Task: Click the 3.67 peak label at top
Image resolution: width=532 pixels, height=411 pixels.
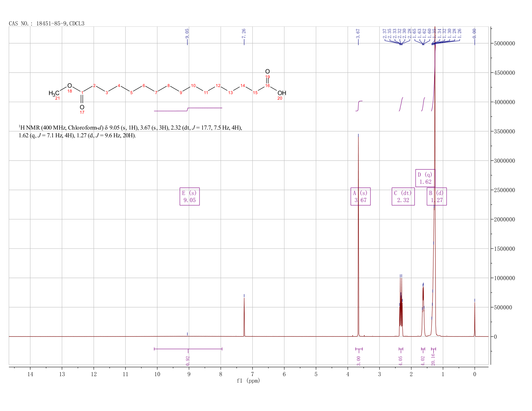Action: (x=358, y=34)
